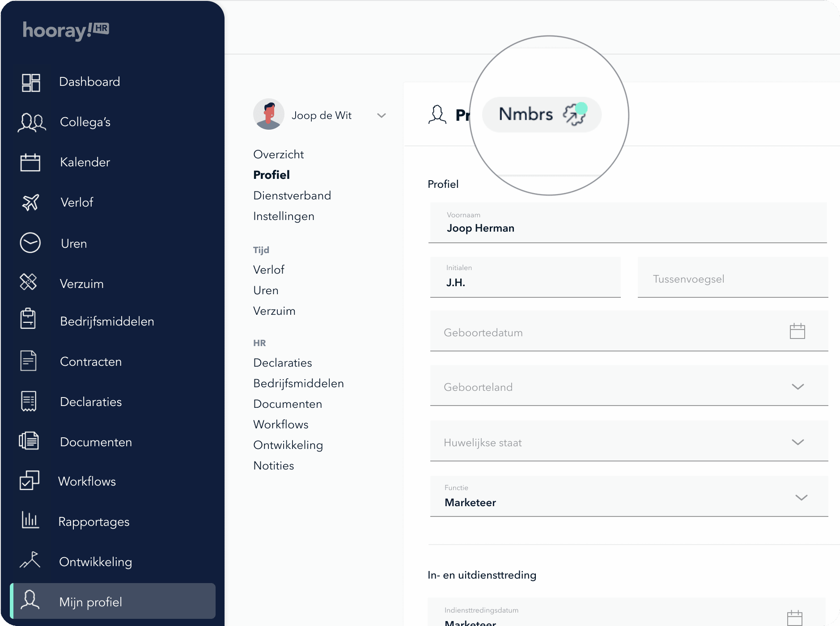This screenshot has height=626, width=840.
Task: Click the Documenten label in main sidebar
Action: (96, 442)
